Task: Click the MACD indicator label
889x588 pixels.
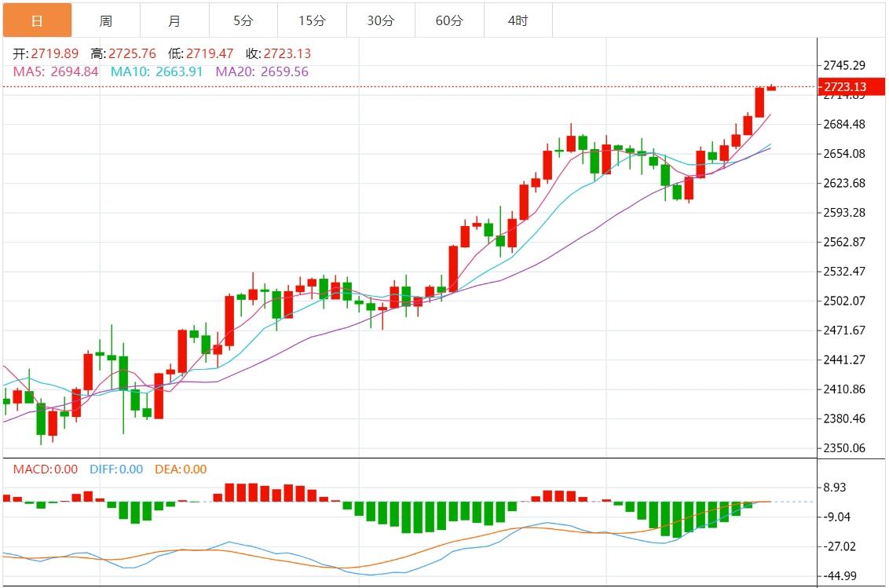Action: (x=46, y=469)
